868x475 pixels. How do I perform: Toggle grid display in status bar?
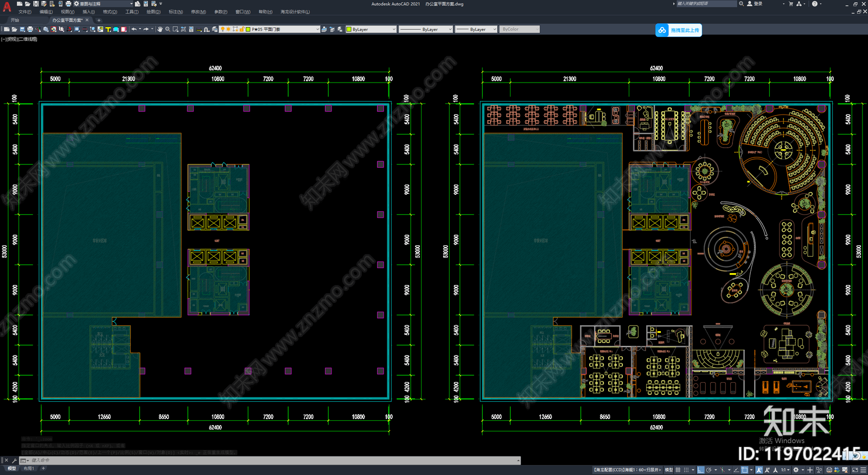click(678, 470)
